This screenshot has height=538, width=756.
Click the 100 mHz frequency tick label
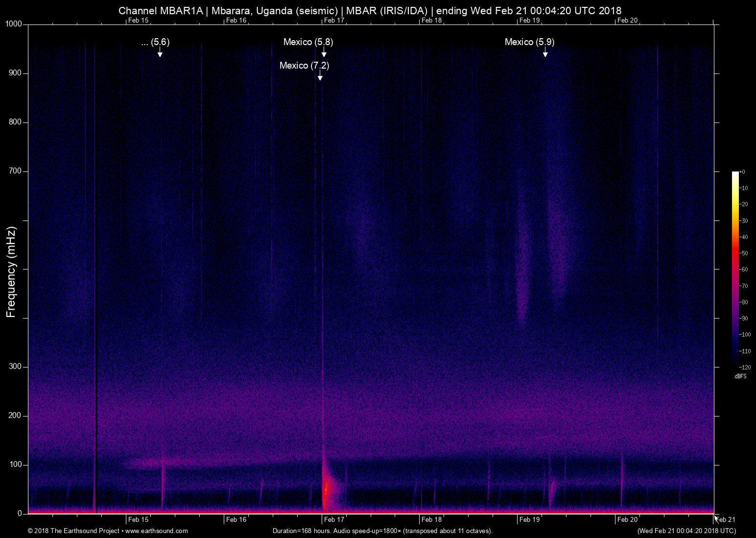point(16,464)
